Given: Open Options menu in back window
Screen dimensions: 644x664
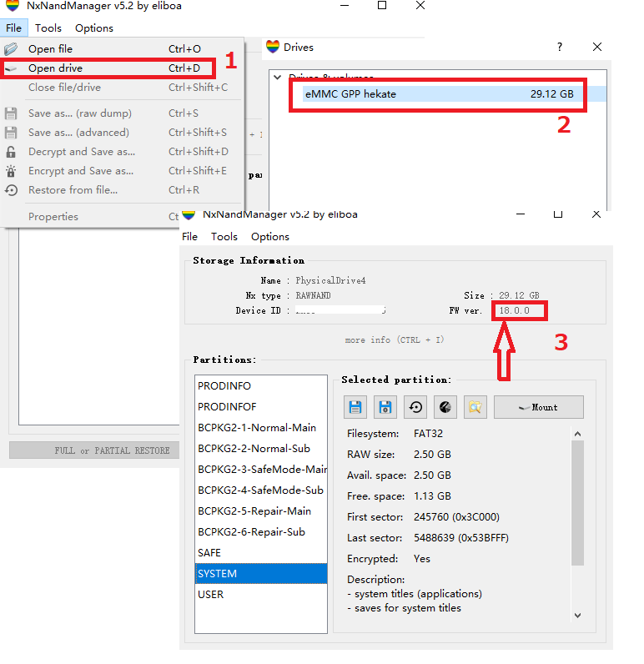Looking at the screenshot, I should 94,28.
